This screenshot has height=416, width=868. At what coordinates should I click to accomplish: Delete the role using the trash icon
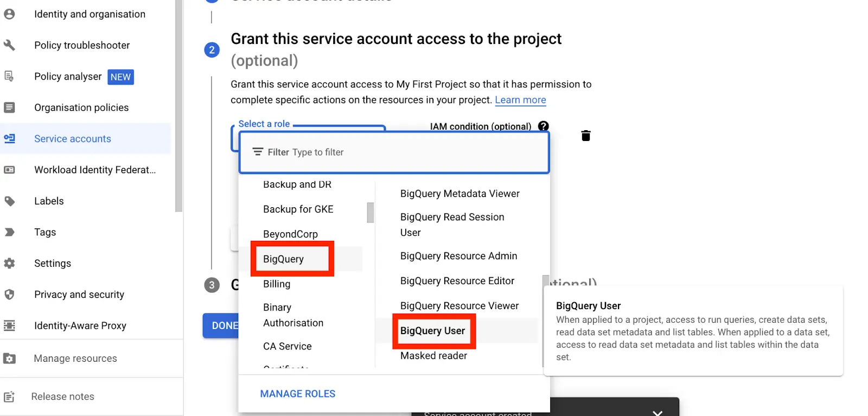pyautogui.click(x=586, y=136)
